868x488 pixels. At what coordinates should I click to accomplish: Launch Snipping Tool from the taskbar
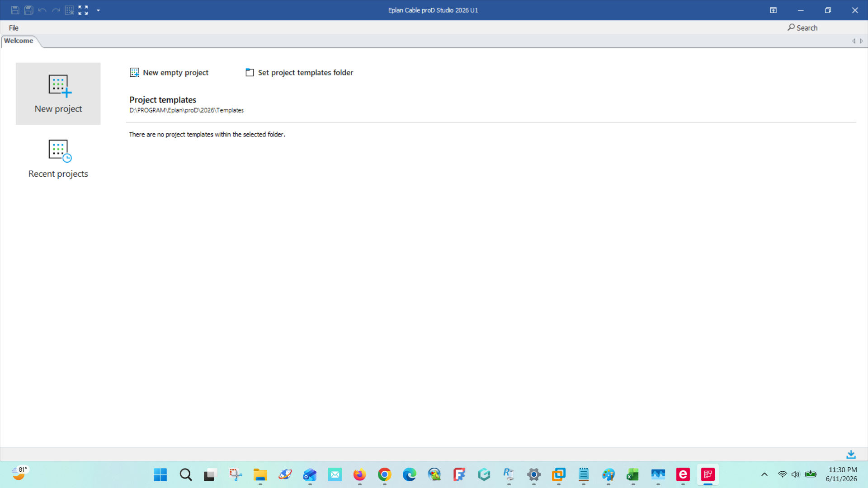pos(235,475)
